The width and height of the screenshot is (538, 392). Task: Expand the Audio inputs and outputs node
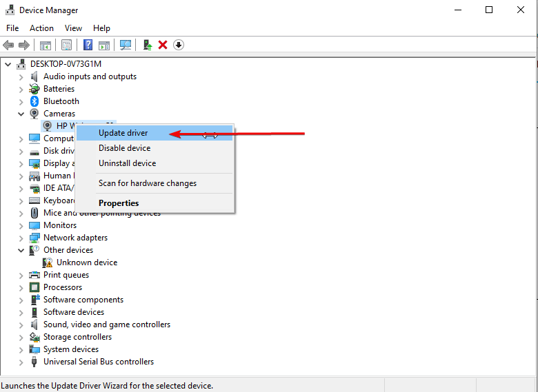21,76
